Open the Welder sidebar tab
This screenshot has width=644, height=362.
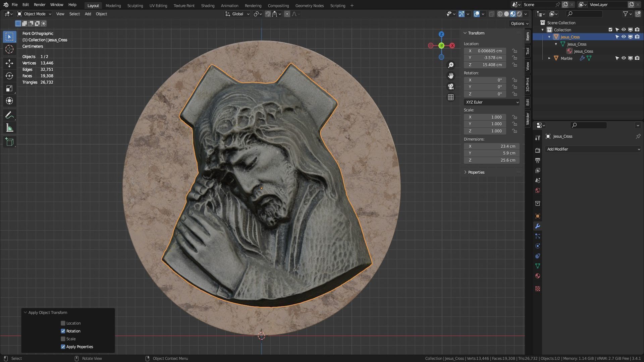coord(528,119)
